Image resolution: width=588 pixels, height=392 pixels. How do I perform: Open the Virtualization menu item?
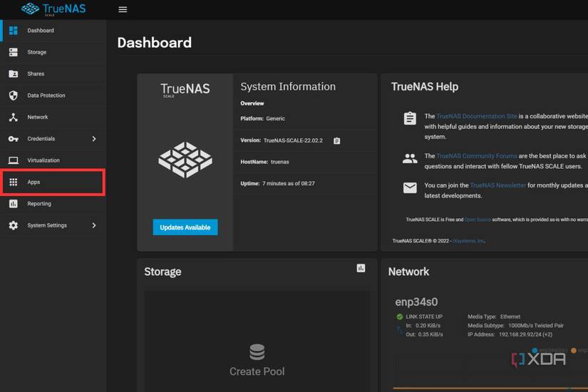coord(53,160)
